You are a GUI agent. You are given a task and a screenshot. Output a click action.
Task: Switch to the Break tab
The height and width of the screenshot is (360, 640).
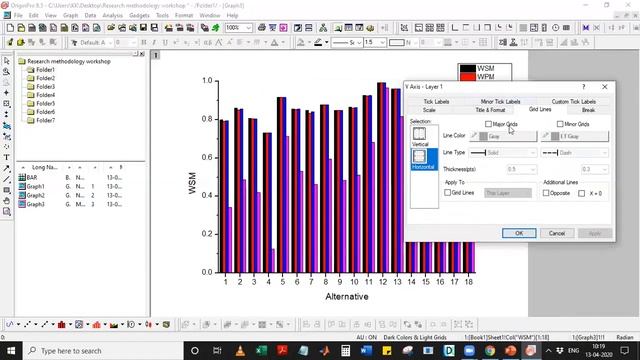click(588, 110)
